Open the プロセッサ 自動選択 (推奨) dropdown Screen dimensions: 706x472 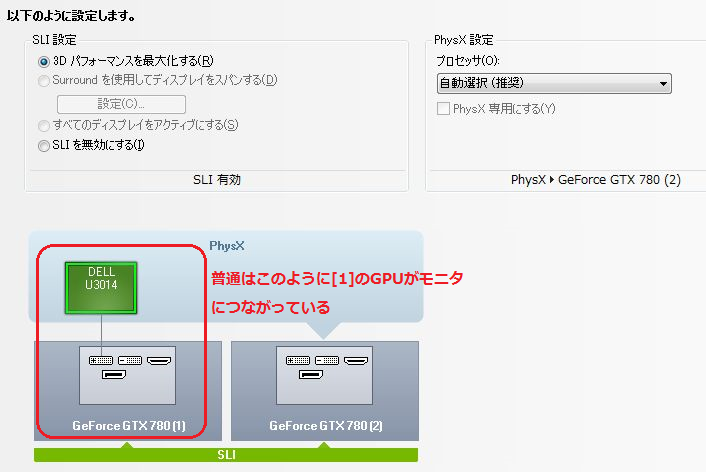click(x=554, y=83)
